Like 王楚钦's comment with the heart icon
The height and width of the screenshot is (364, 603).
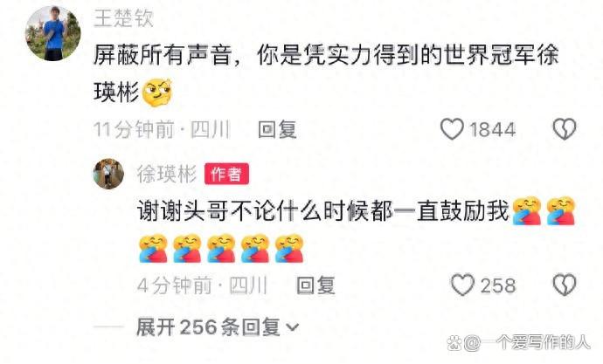pos(452,129)
